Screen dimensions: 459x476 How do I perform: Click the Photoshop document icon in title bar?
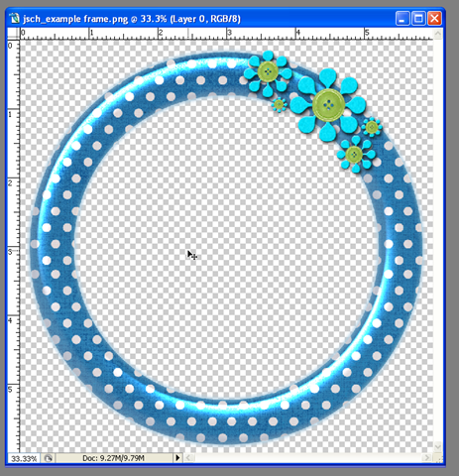click(14, 18)
